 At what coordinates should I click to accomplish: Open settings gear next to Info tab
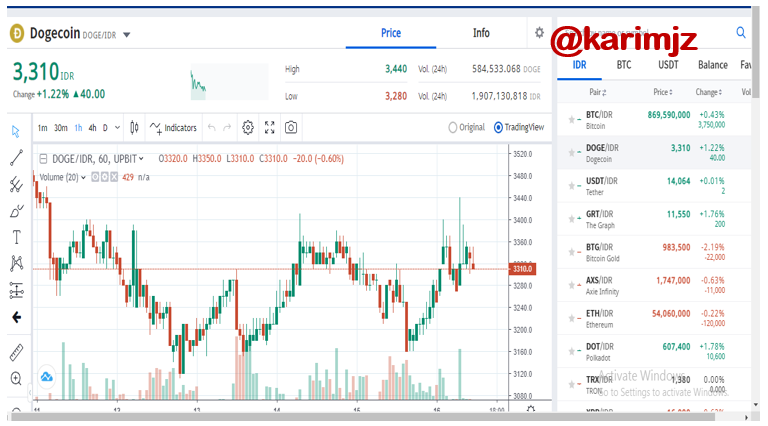tap(539, 33)
